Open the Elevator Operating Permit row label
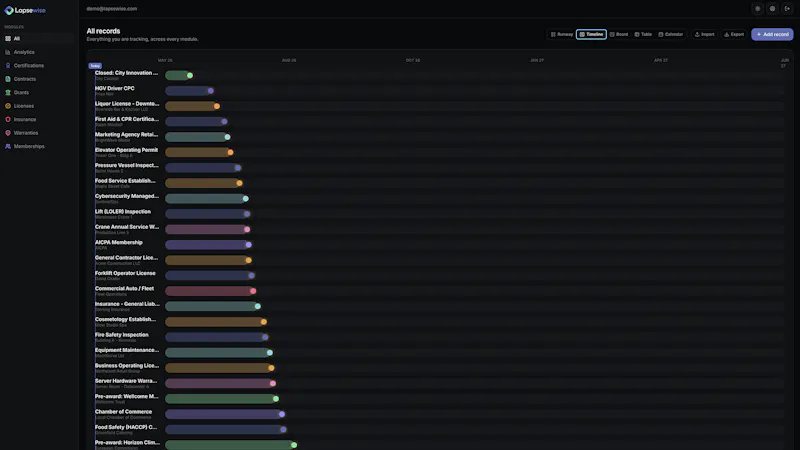This screenshot has height=450, width=800. [127, 152]
